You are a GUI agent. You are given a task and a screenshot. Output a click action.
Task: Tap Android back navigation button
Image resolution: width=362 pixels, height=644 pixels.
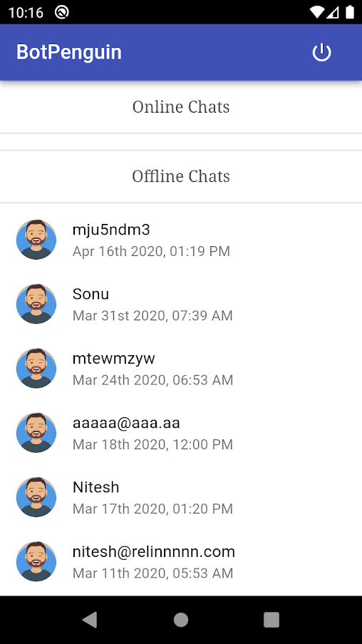90,620
